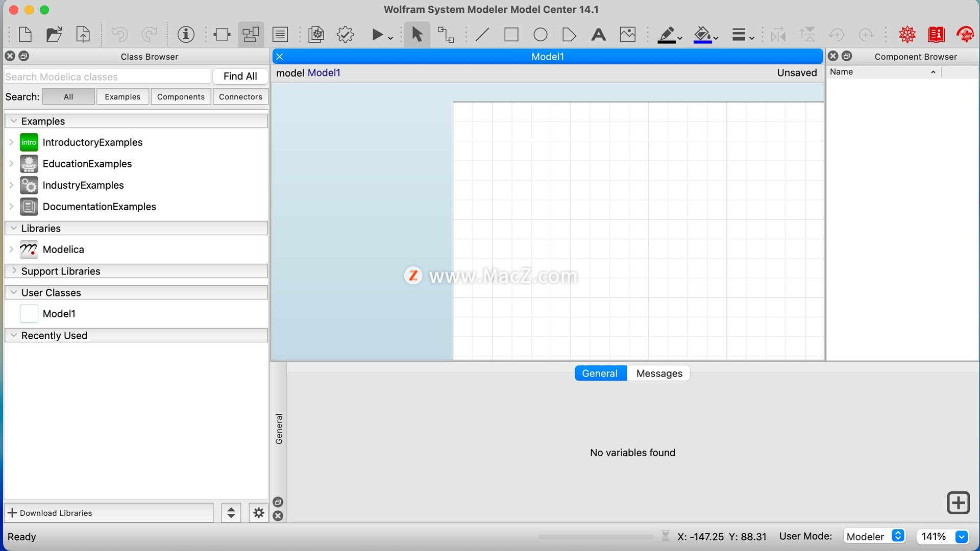Open Simulation Center from the toolbar
Image resolution: width=980 pixels, height=551 pixels.
[316, 35]
